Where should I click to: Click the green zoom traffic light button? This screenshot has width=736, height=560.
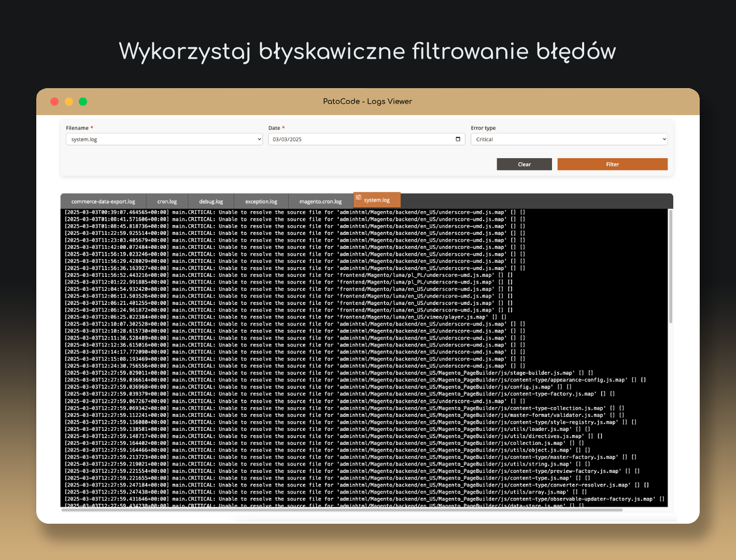83,102
